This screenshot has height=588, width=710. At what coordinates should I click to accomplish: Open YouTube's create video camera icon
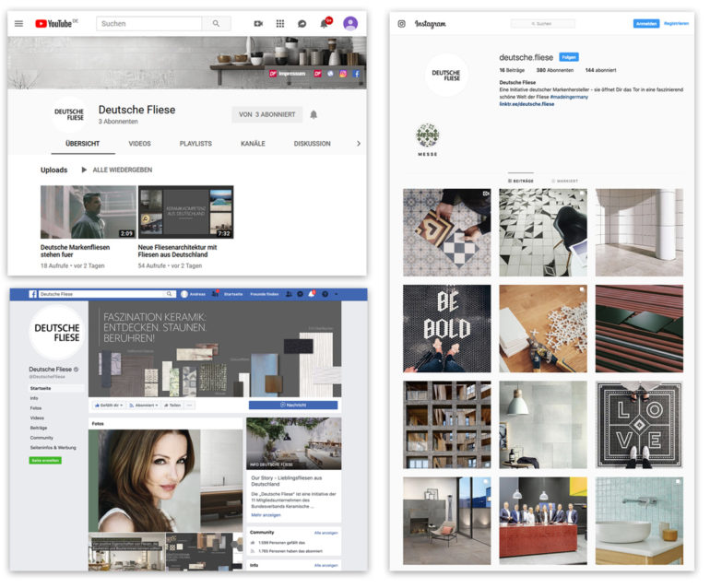coord(258,24)
